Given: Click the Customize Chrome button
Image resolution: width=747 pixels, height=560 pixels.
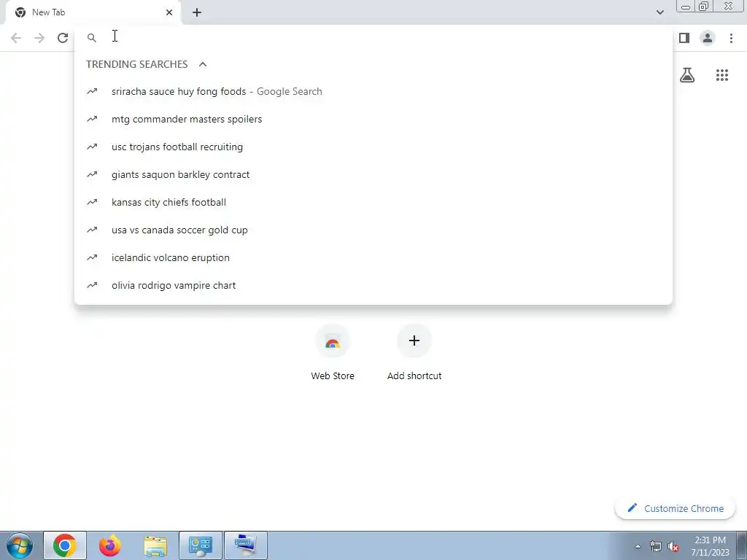Looking at the screenshot, I should 675,508.
